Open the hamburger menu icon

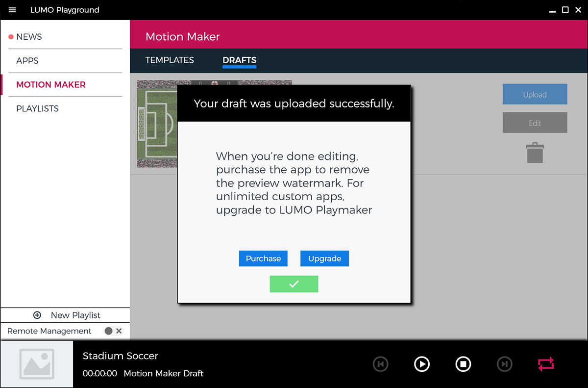point(12,10)
